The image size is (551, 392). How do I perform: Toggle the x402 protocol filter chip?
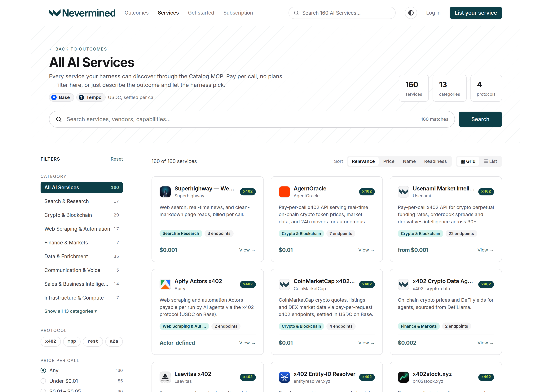point(51,341)
